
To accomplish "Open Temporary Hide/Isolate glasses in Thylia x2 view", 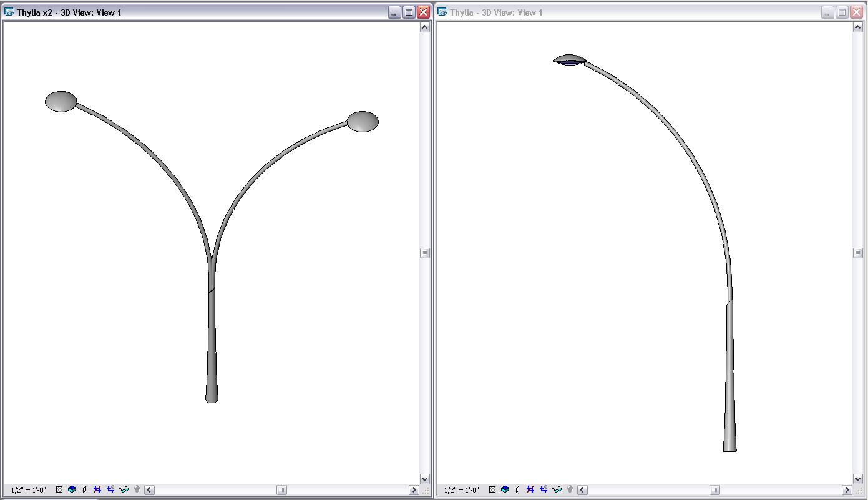I will [x=124, y=490].
